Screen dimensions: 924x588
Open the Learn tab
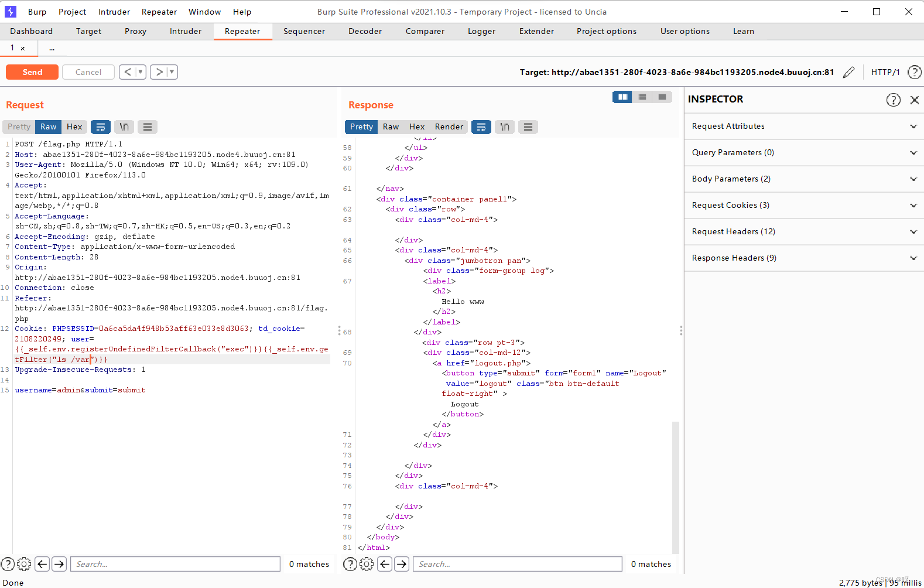tap(743, 31)
